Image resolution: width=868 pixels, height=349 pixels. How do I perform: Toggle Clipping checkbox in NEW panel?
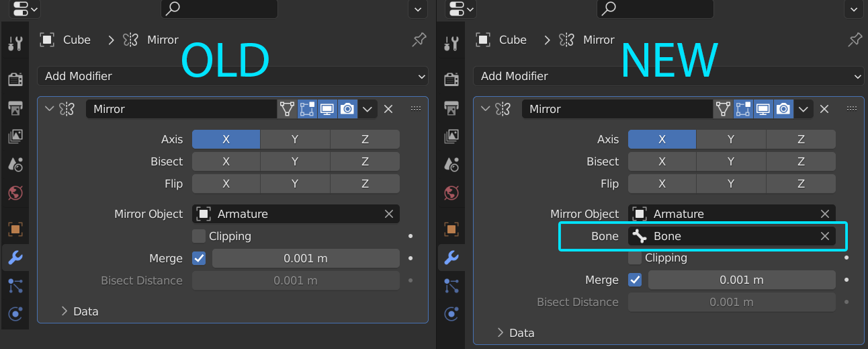634,258
